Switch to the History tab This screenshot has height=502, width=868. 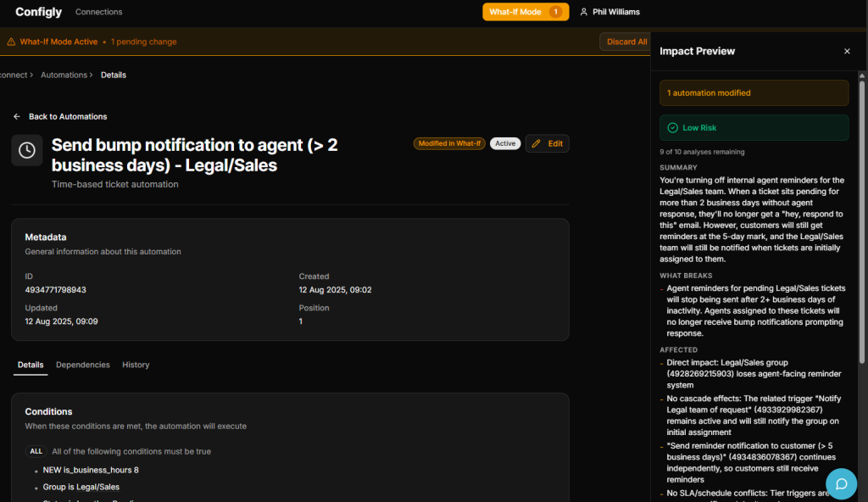pos(136,365)
